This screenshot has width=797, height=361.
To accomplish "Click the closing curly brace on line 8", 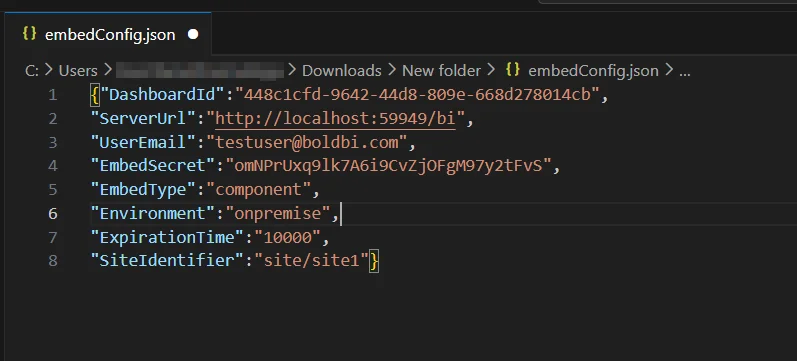I will coord(374,261).
